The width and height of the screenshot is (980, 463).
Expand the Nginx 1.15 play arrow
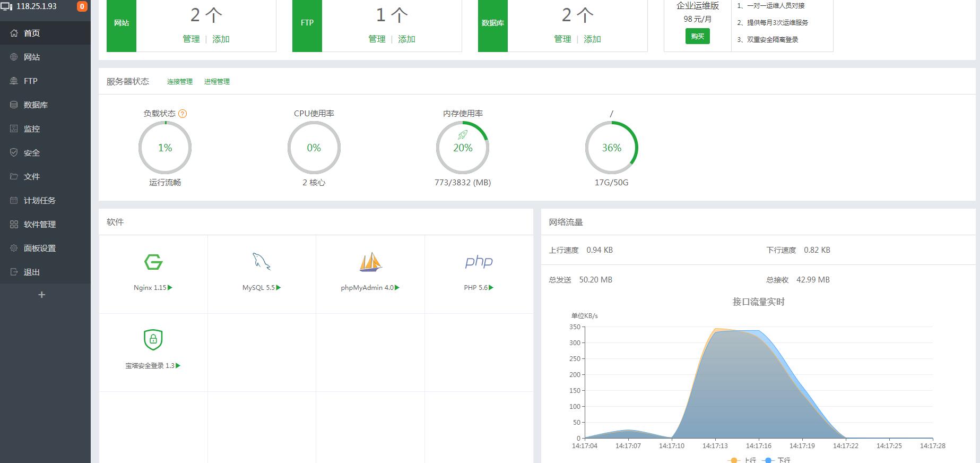(170, 288)
